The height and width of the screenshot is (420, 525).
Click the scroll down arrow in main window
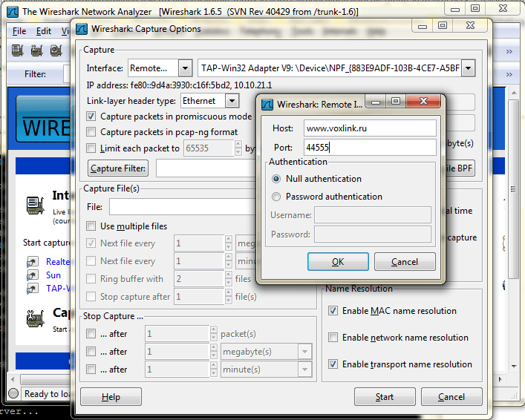pos(514,367)
